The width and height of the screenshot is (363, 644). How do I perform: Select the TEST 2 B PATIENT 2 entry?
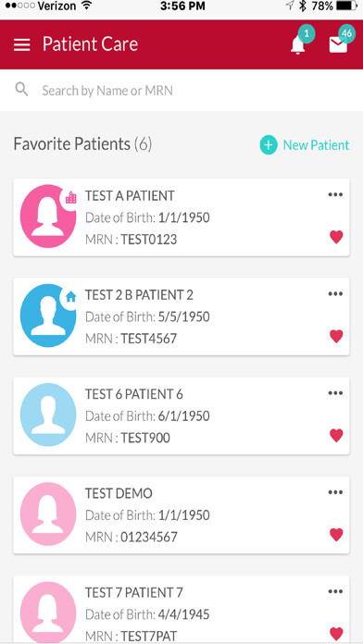[x=181, y=316]
